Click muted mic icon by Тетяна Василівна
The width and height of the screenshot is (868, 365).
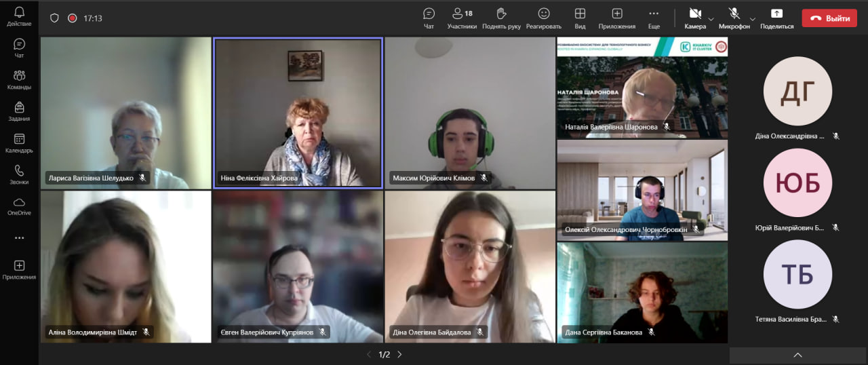pyautogui.click(x=836, y=319)
